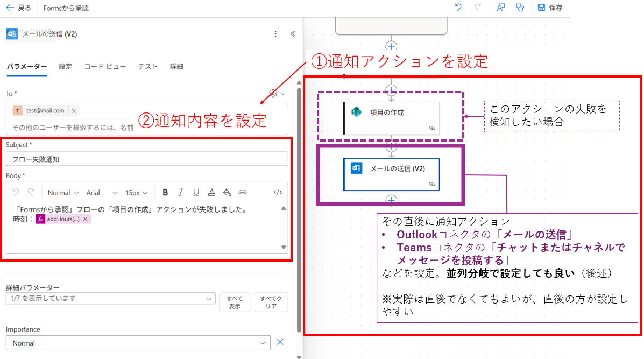Image resolution: width=644 pixels, height=359 pixels.
Task: Open the settings gear beside the To field
Action: pyautogui.click(x=274, y=93)
